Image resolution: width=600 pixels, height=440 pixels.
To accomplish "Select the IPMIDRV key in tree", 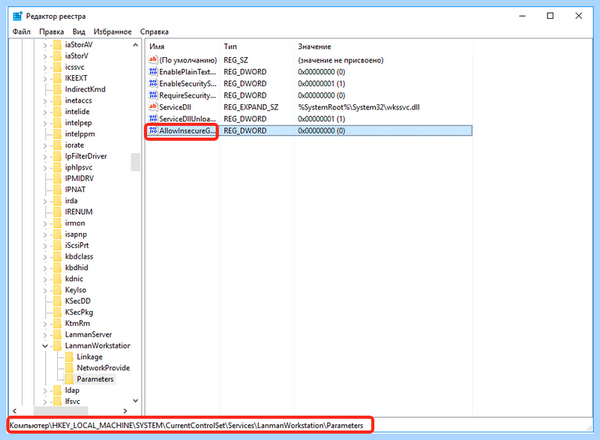I will coord(79,178).
